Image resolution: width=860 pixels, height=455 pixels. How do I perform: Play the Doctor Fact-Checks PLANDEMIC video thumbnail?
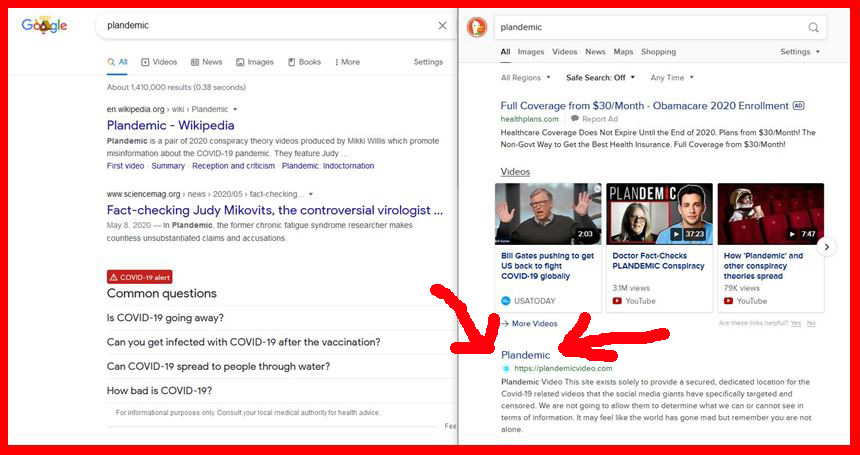coord(659,214)
